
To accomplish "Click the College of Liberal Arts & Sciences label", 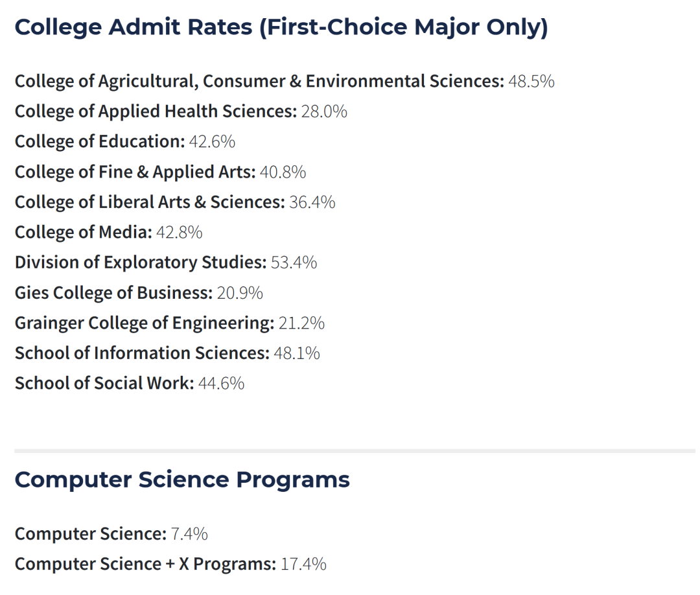I will click(x=150, y=202).
